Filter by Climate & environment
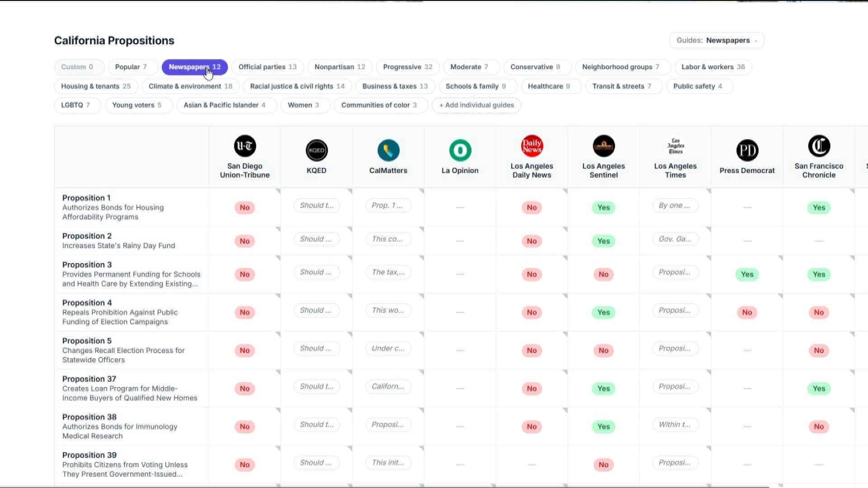The width and height of the screenshot is (868, 488). pos(190,86)
